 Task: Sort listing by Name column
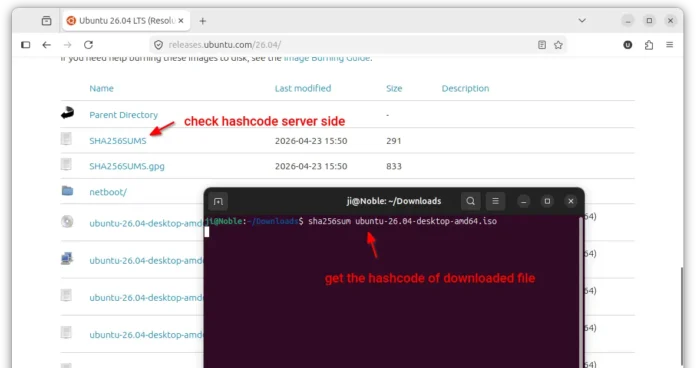(x=101, y=88)
